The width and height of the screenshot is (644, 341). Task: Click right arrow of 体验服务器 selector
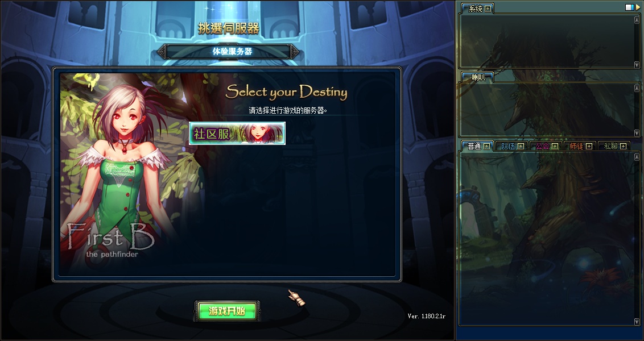pos(294,51)
